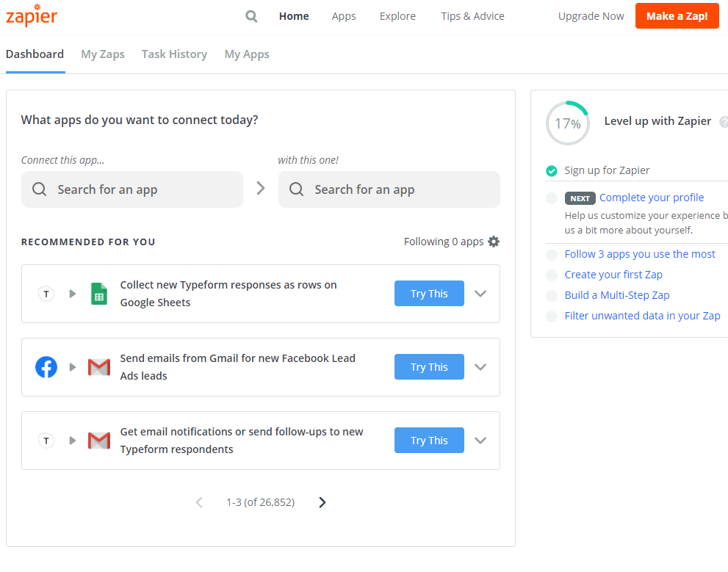The image size is (728, 572).
Task: Click the Google Sheets icon
Action: [99, 294]
